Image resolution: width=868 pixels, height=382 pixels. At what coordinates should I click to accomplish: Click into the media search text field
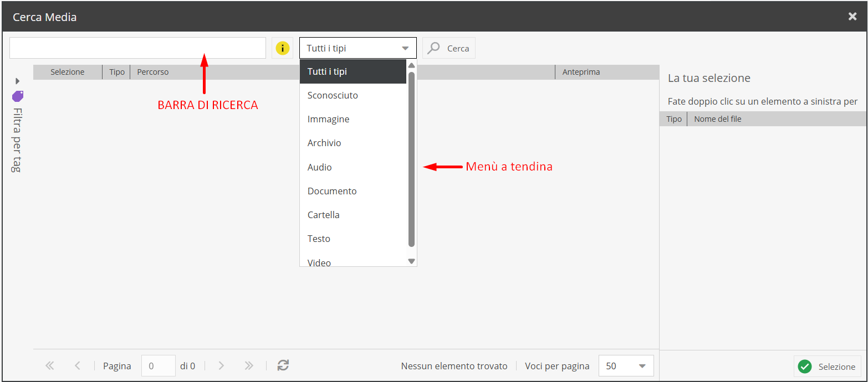click(137, 48)
